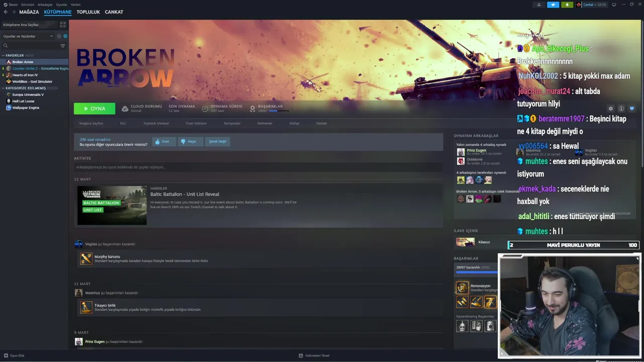Viewport: 644px width, 362px height.
Task: Select WorldBox - God Simulator
Action: coord(34,81)
